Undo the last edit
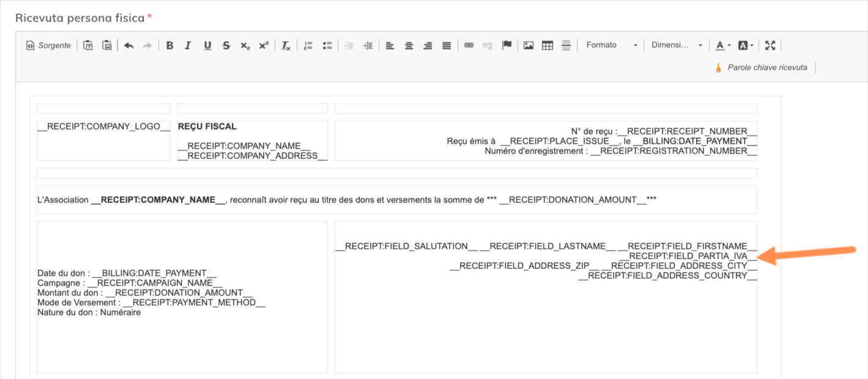The height and width of the screenshot is (379, 868). point(128,45)
